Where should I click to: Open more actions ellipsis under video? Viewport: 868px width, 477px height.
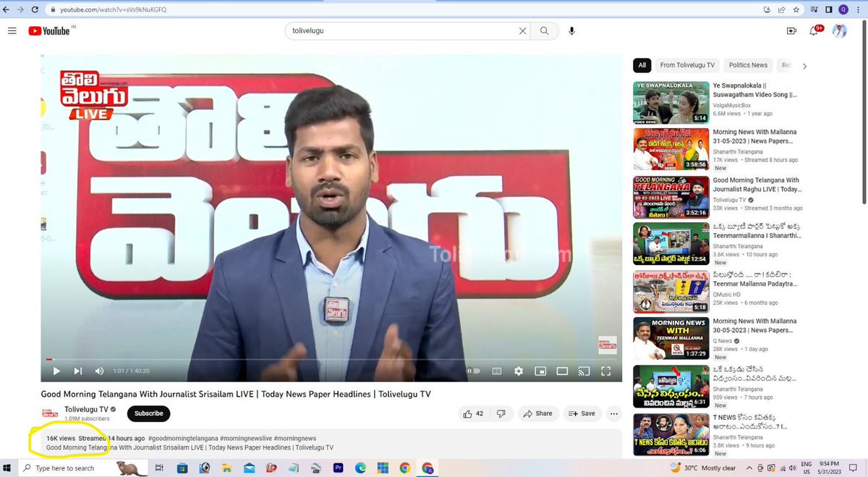(614, 413)
